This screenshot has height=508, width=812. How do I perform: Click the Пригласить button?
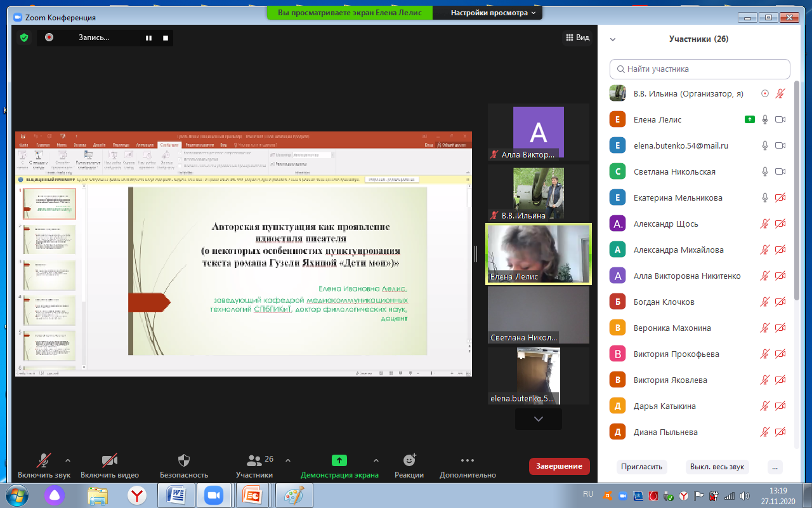point(641,466)
